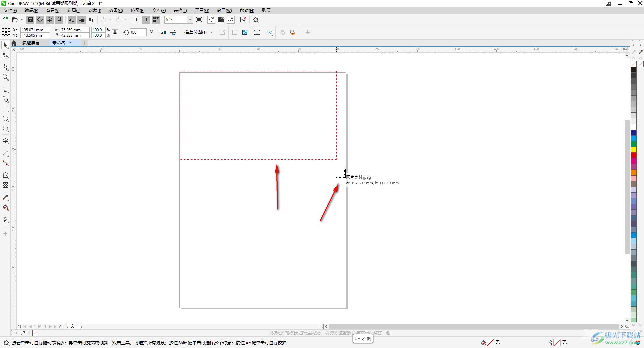The width and height of the screenshot is (644, 348).
Task: Add a page after the current page
Action: (x=61, y=326)
